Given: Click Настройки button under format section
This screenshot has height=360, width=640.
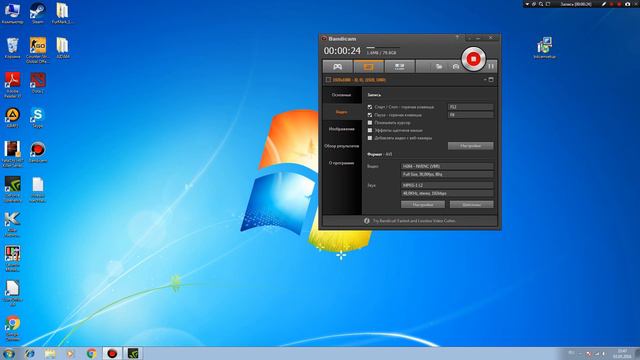Looking at the screenshot, I should pos(423,204).
